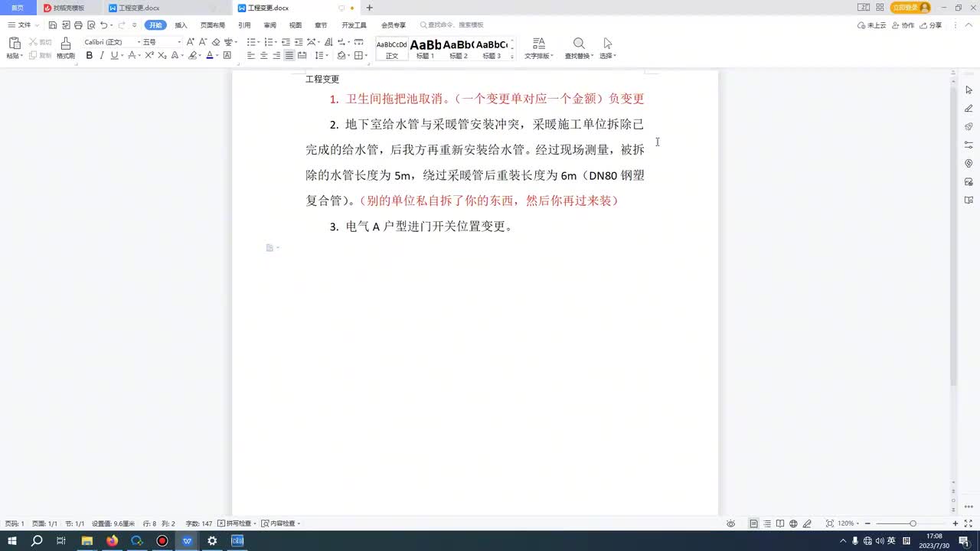Open the 视图 ribbon tab

point(296,25)
